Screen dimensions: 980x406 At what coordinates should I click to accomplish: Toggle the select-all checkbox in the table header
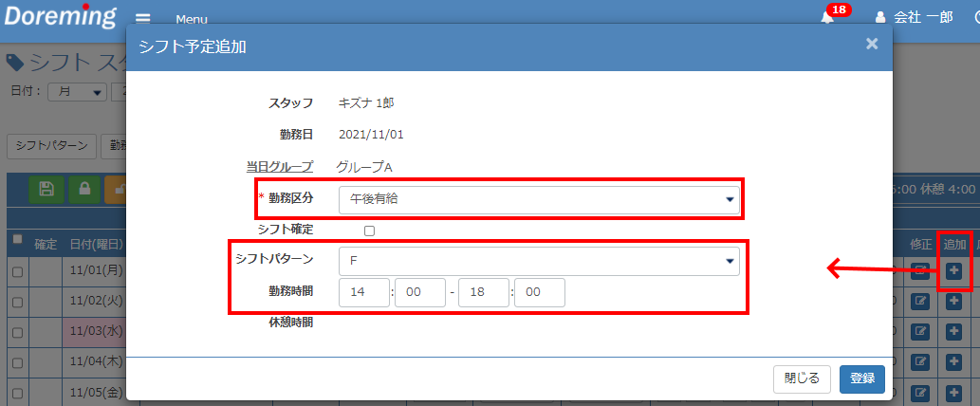click(17, 239)
